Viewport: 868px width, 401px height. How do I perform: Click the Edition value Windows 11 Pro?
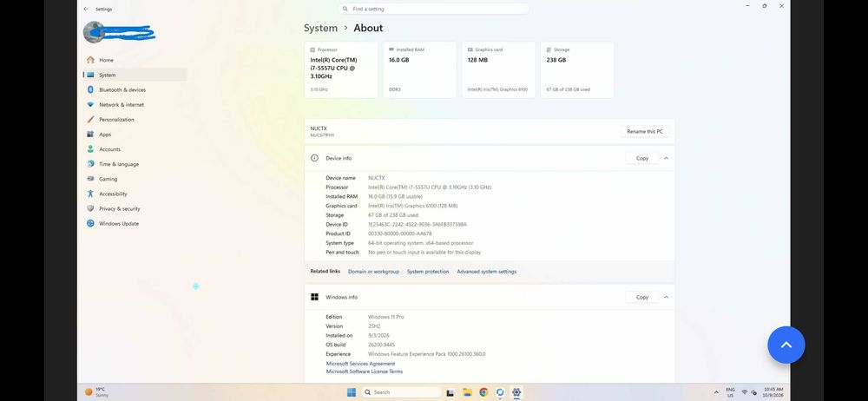coord(386,317)
